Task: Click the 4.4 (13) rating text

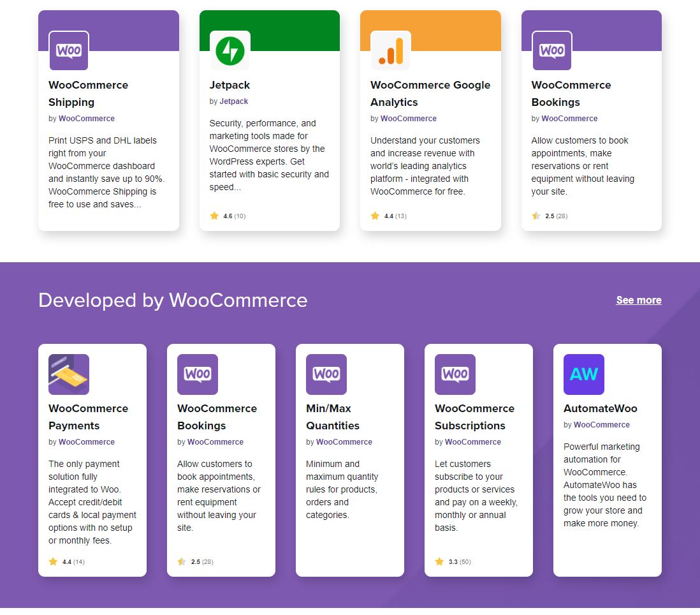Action: point(395,216)
